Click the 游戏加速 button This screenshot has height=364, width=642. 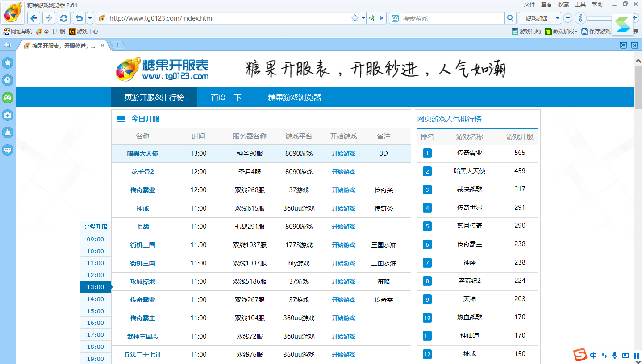(537, 18)
